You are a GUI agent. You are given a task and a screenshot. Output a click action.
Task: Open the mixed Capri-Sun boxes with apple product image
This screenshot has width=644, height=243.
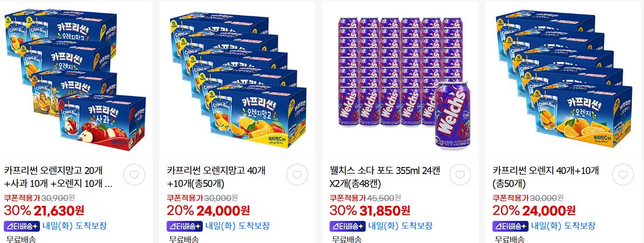click(x=76, y=79)
